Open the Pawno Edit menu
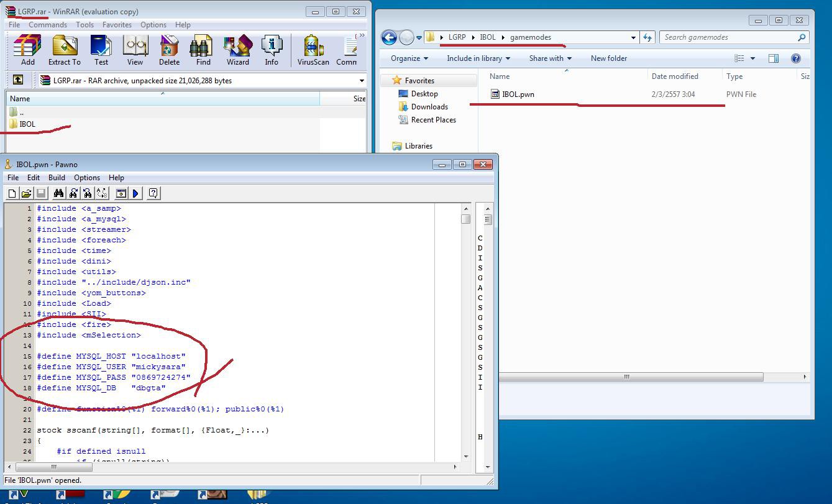The height and width of the screenshot is (504, 832). 34,178
